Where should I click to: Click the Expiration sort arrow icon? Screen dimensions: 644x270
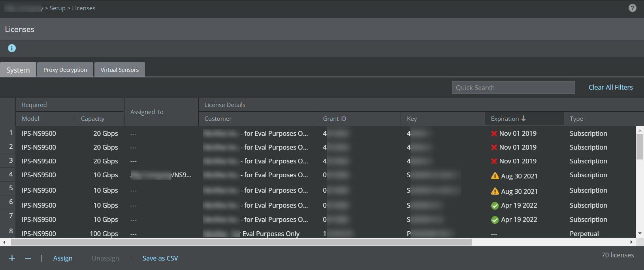(523, 118)
